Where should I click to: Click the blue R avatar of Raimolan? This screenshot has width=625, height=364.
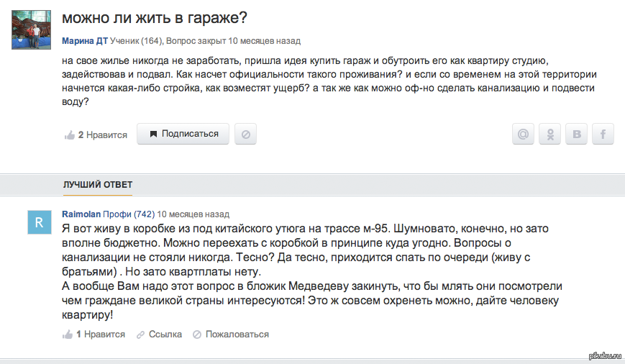pyautogui.click(x=40, y=222)
